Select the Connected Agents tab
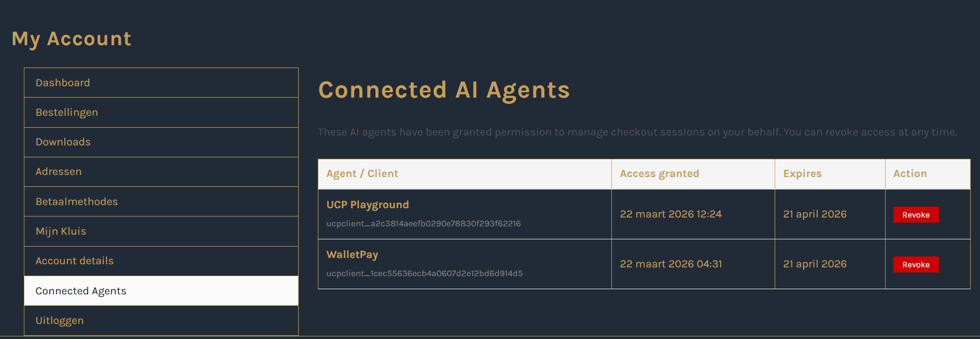Screen dimensions: 980x339 (x=80, y=291)
